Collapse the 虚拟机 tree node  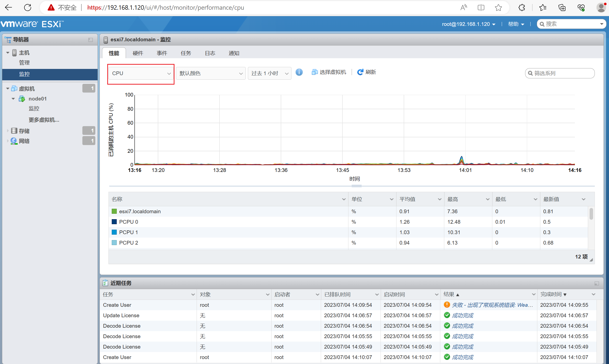(8, 89)
